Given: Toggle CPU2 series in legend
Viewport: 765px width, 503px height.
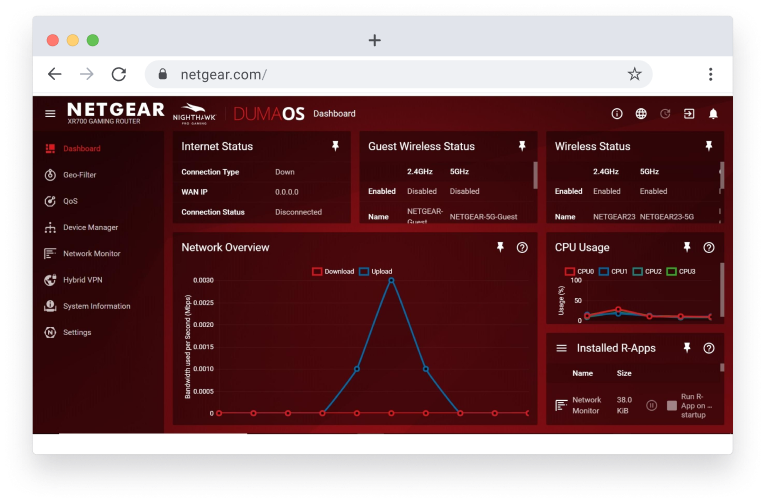Looking at the screenshot, I should pyautogui.click(x=647, y=271).
